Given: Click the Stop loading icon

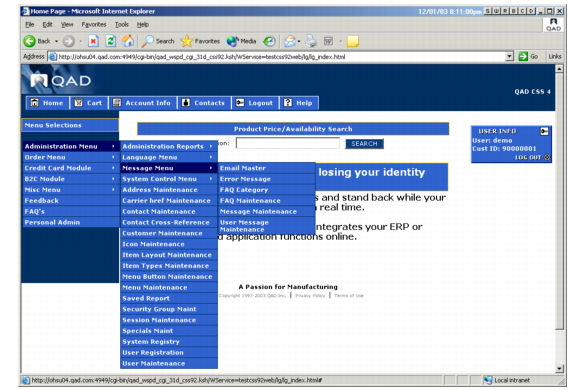Looking at the screenshot, I should point(93,41).
